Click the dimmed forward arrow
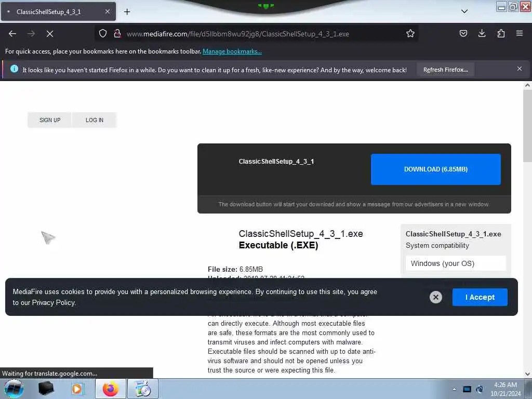 pos(31,34)
